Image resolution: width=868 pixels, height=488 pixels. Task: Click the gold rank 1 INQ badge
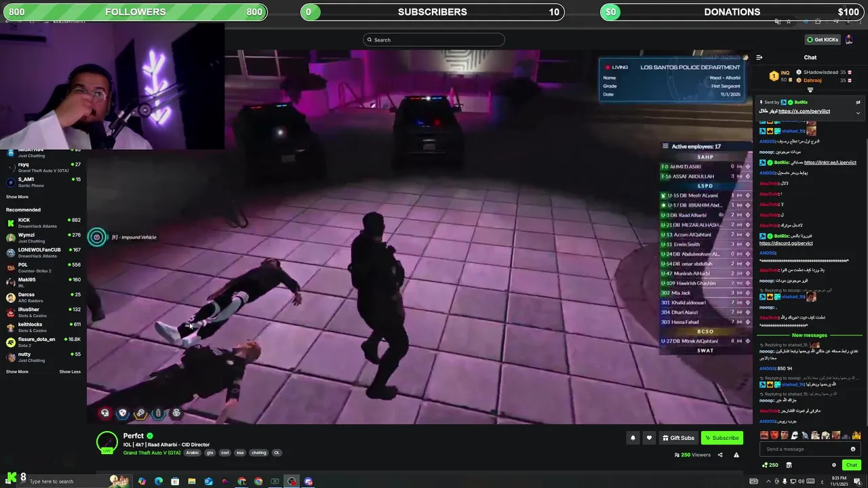774,76
